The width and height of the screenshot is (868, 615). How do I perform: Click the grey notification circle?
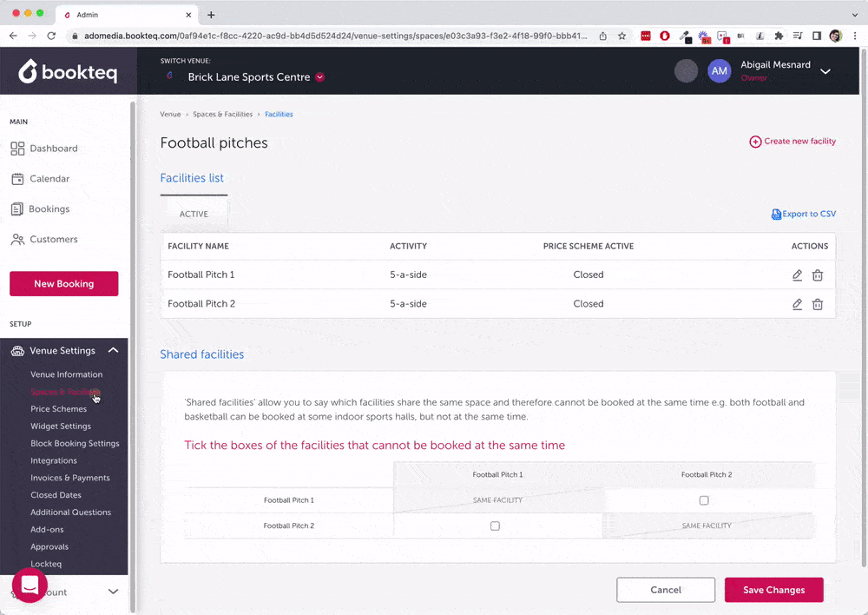(686, 71)
